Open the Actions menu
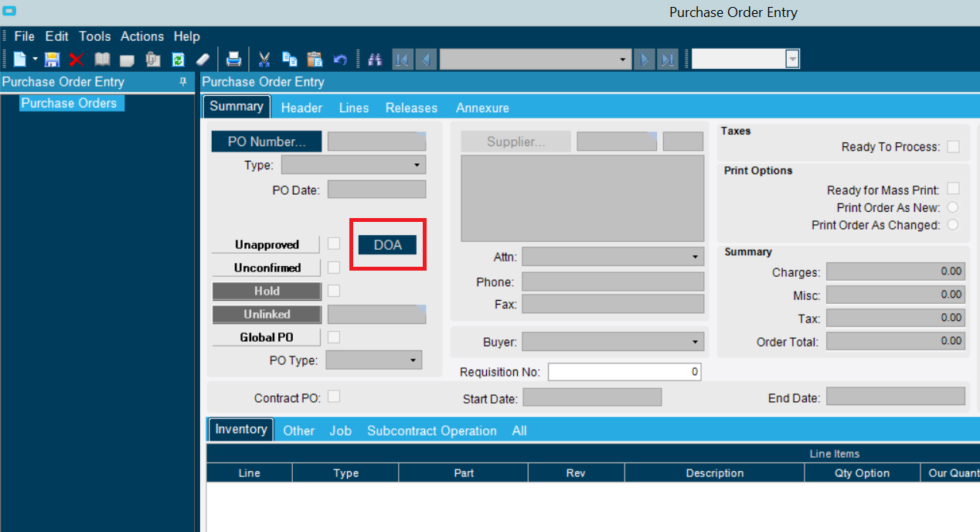 (x=142, y=36)
